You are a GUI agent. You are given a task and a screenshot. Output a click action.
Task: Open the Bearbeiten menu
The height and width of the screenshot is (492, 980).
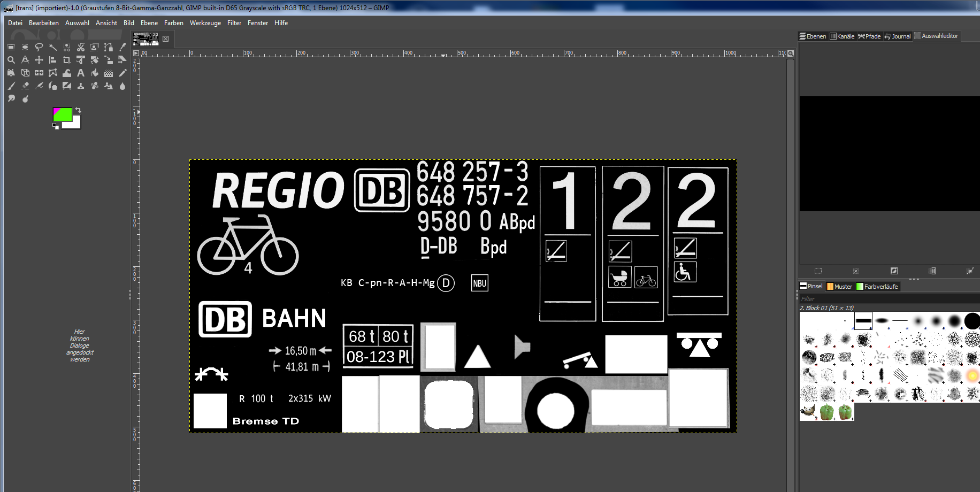point(44,23)
